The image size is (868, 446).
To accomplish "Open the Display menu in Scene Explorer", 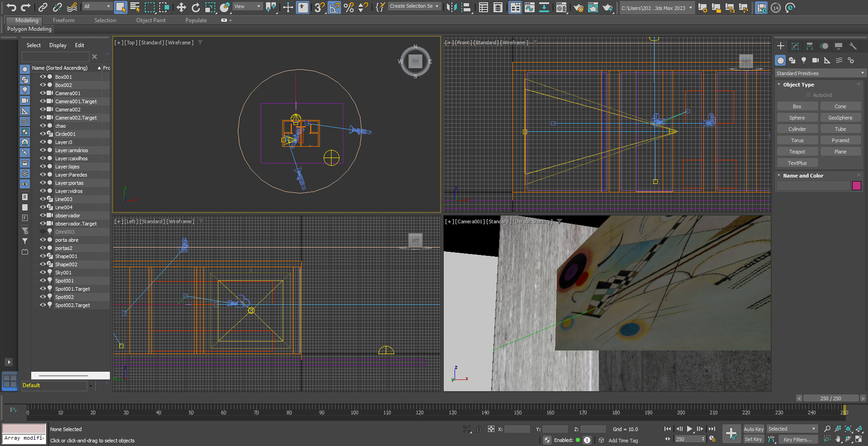I will 57,45.
